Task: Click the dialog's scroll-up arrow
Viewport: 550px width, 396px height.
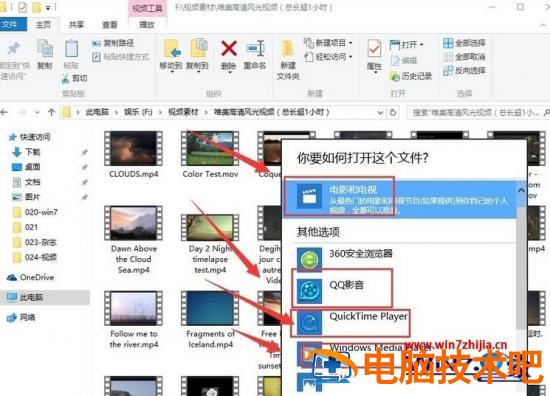Action: (x=521, y=190)
